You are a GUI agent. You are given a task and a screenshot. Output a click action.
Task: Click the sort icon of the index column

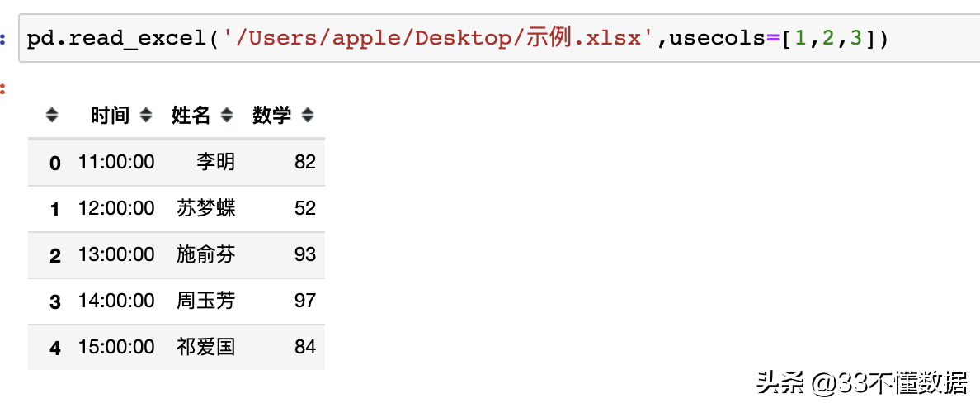coord(53,115)
